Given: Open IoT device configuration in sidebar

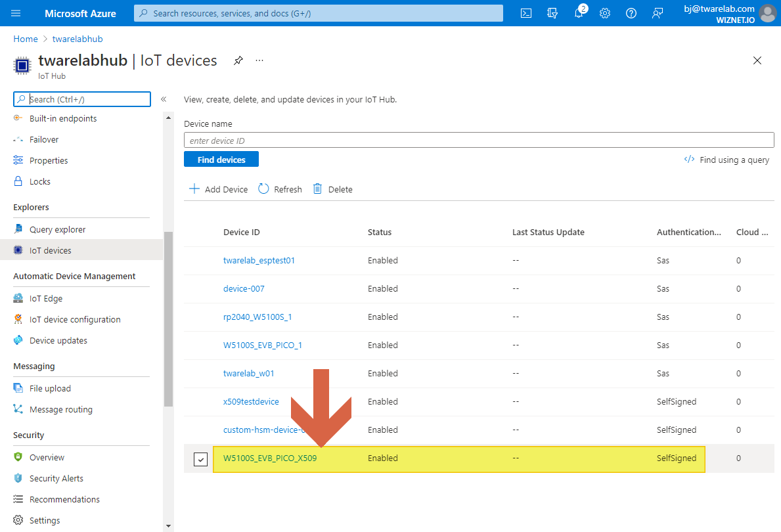Looking at the screenshot, I should click(x=75, y=319).
